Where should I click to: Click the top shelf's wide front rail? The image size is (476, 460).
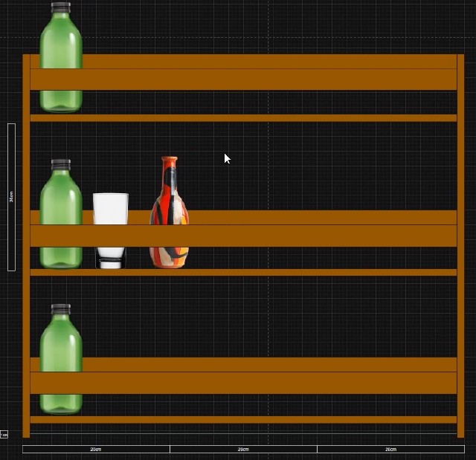pyautogui.click(x=268, y=79)
